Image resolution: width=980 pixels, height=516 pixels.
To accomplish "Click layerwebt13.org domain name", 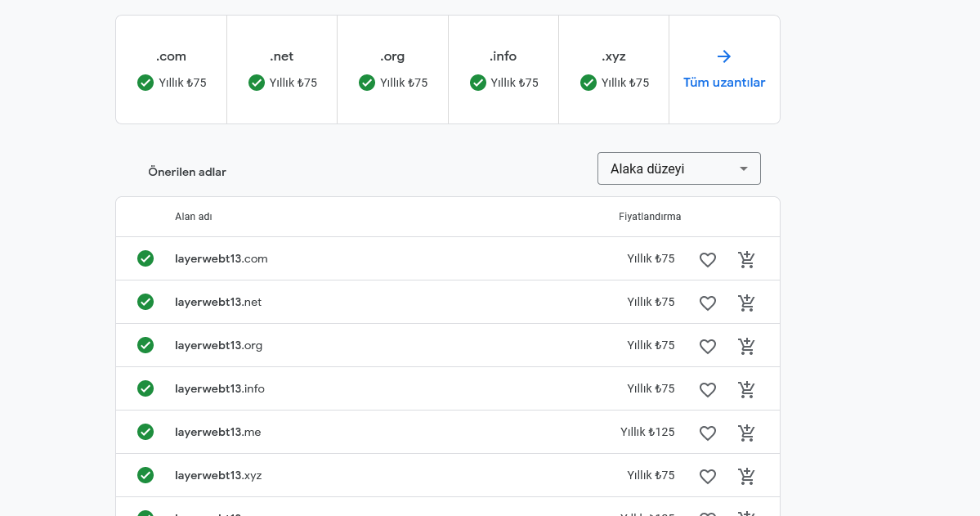I will 219,345.
